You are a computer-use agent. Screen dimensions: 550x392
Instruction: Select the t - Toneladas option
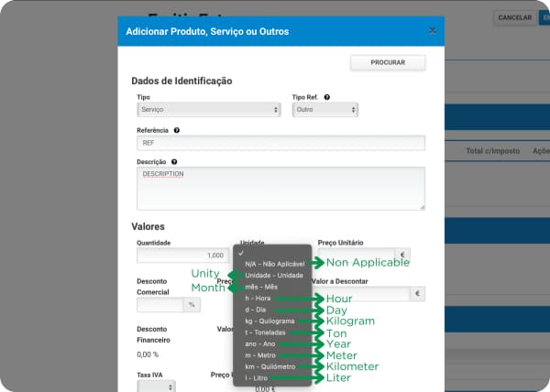click(272, 332)
